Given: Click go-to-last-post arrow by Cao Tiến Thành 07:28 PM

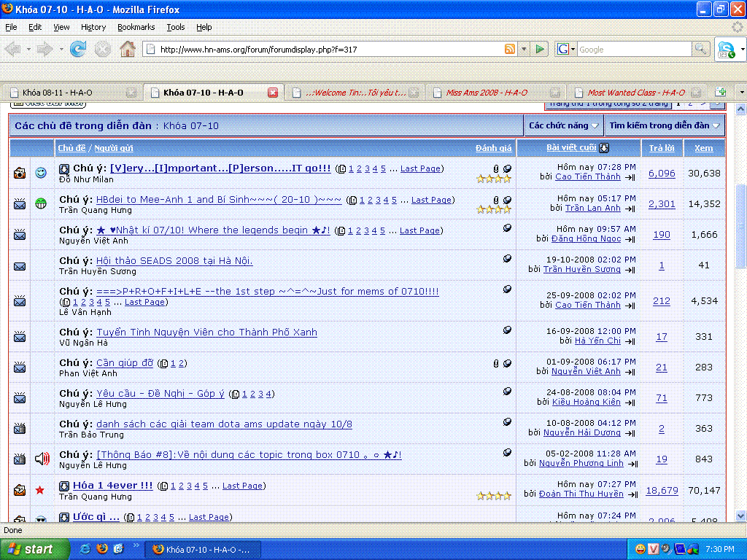Looking at the screenshot, I should pyautogui.click(x=630, y=177).
